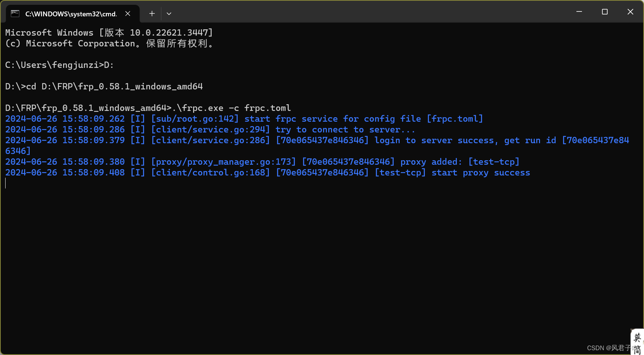Minimize the terminal window
644x355 pixels.
(x=579, y=11)
